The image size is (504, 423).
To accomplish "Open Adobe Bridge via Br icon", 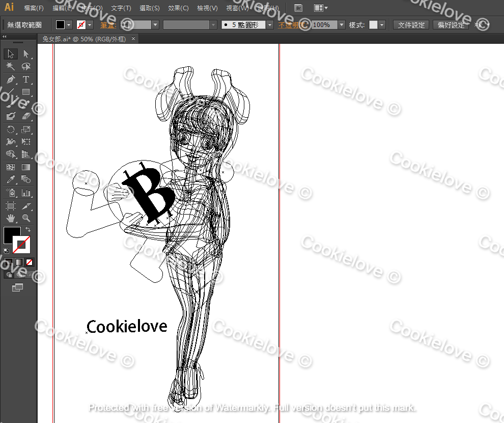I will [x=299, y=8].
